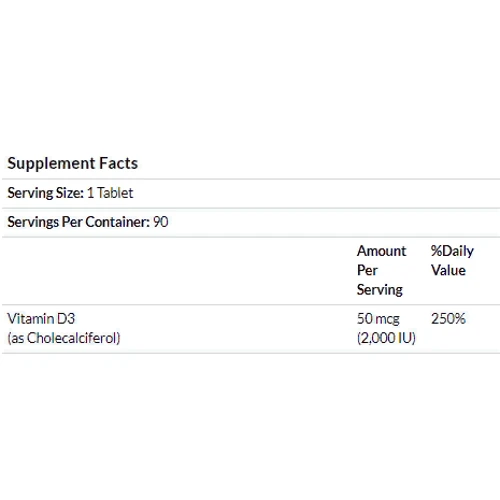Click the Supplement Facts heading

[72, 163]
